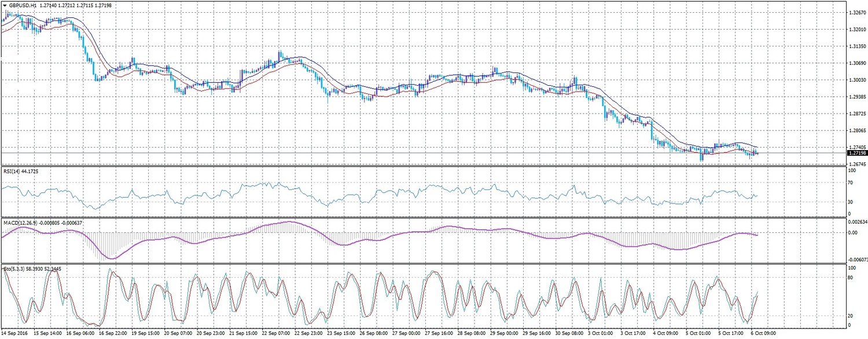The height and width of the screenshot is (339, 868).
Task: Click the 14 Sep 2016 date label
Action: click(x=14, y=334)
